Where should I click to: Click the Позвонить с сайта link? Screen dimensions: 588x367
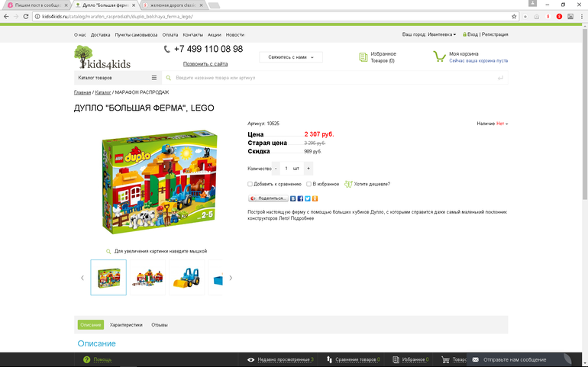205,64
